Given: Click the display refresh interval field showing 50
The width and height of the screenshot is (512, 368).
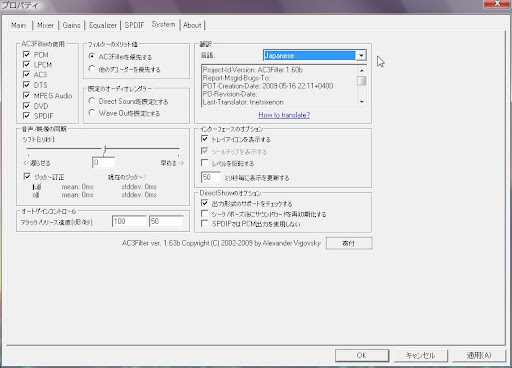Looking at the screenshot, I should pos(211,177).
